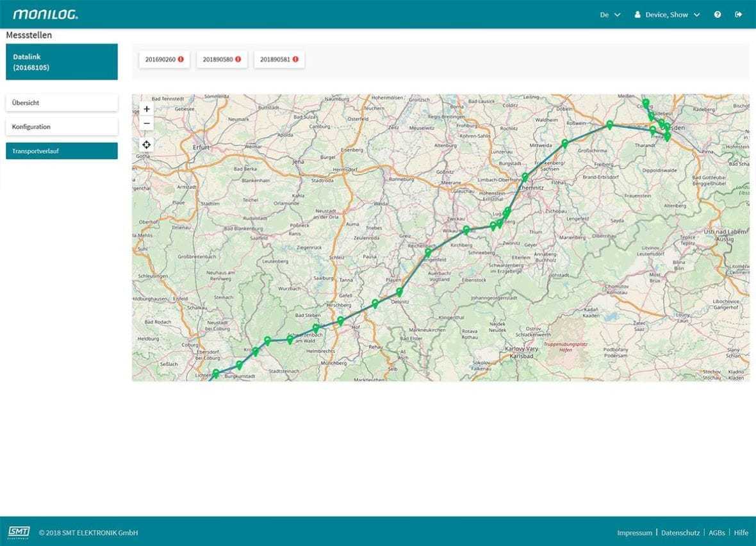Screen dimensions: 756x546
Task: Click the alert icon on device 201690260
Action: [x=181, y=60]
